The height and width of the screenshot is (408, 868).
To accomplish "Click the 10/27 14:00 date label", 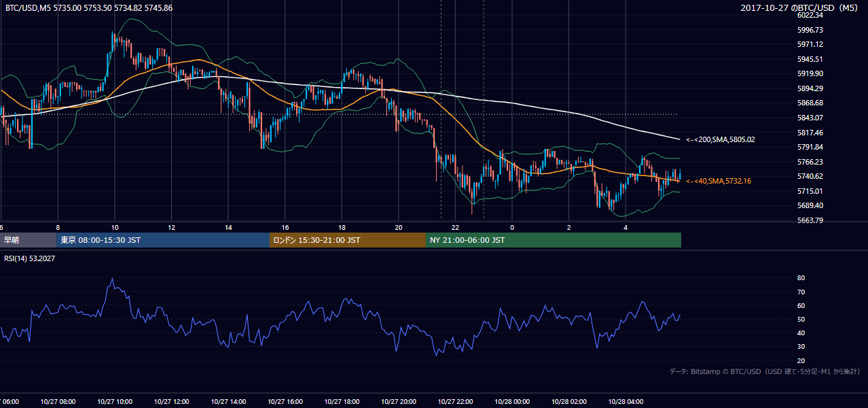I will 228,401.
